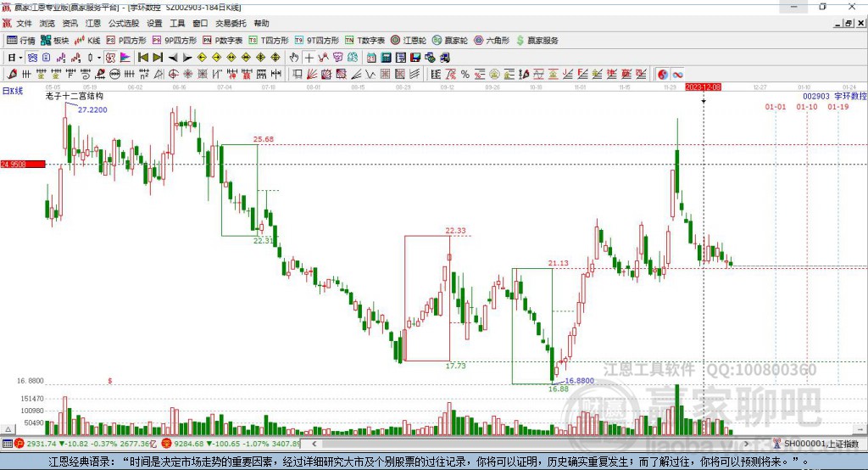This screenshot has width=868, height=470.
Task: Expand the 日 period dropdown arrow
Action: (x=20, y=58)
